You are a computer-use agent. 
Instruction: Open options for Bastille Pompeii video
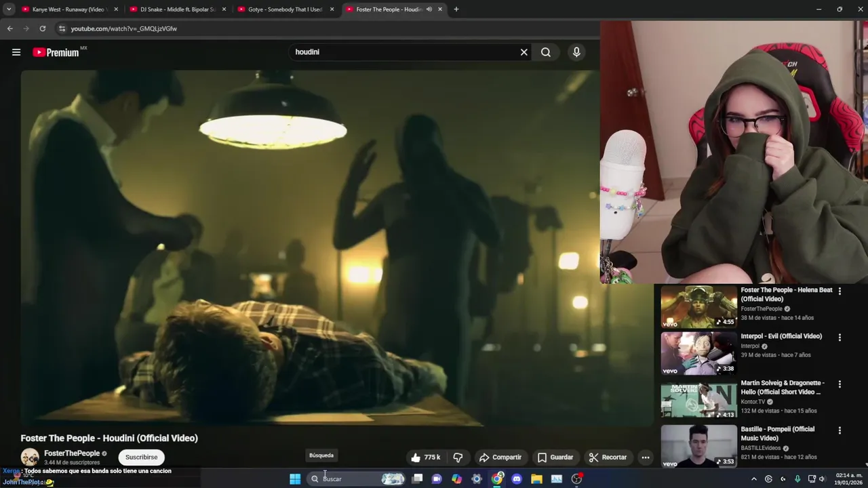click(x=840, y=430)
